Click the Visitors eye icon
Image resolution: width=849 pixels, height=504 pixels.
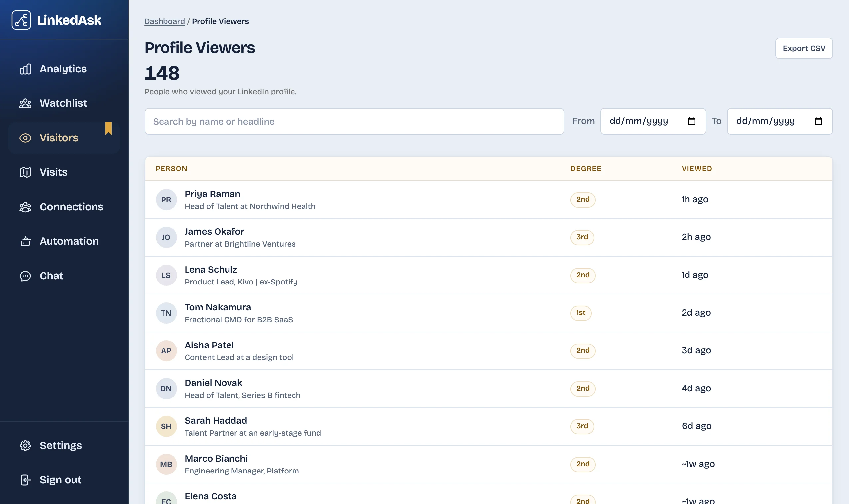pos(25,138)
